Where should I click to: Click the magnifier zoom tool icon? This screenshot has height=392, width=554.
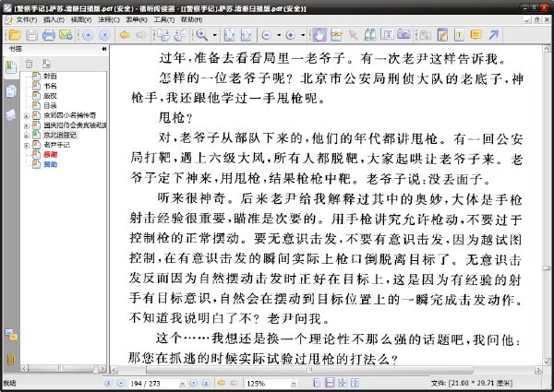click(201, 35)
